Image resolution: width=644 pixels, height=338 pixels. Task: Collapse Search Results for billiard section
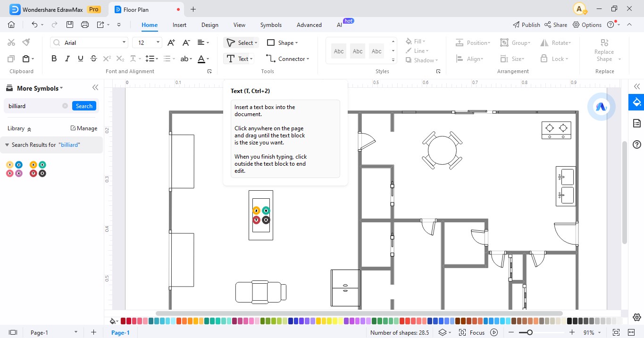(x=7, y=145)
